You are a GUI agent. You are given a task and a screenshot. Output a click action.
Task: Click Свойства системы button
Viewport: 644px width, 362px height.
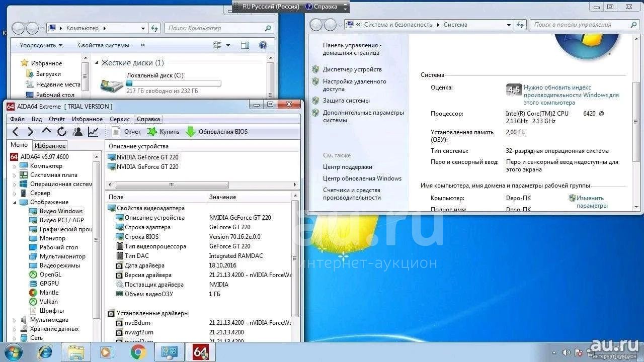(104, 45)
